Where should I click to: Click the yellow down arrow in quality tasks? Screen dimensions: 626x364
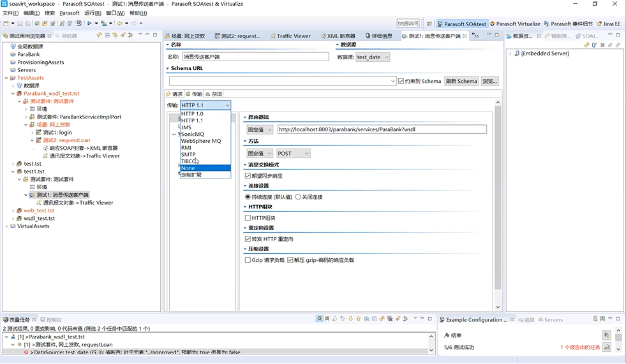point(350,319)
